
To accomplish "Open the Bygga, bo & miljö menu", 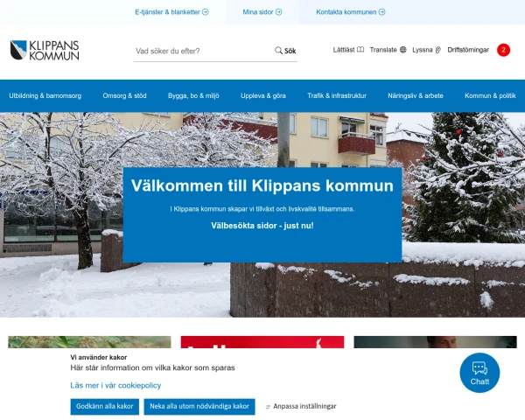I will point(193,95).
